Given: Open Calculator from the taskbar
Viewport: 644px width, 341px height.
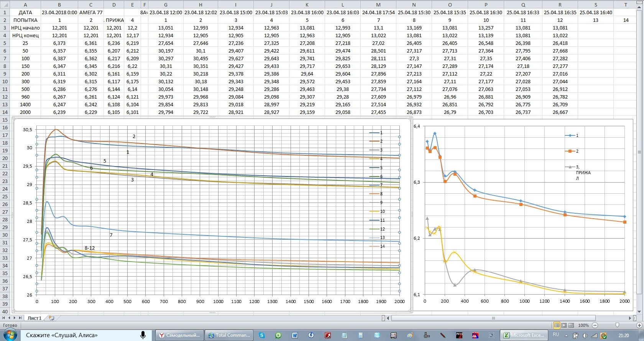Looking at the screenshot, I should [361, 335].
